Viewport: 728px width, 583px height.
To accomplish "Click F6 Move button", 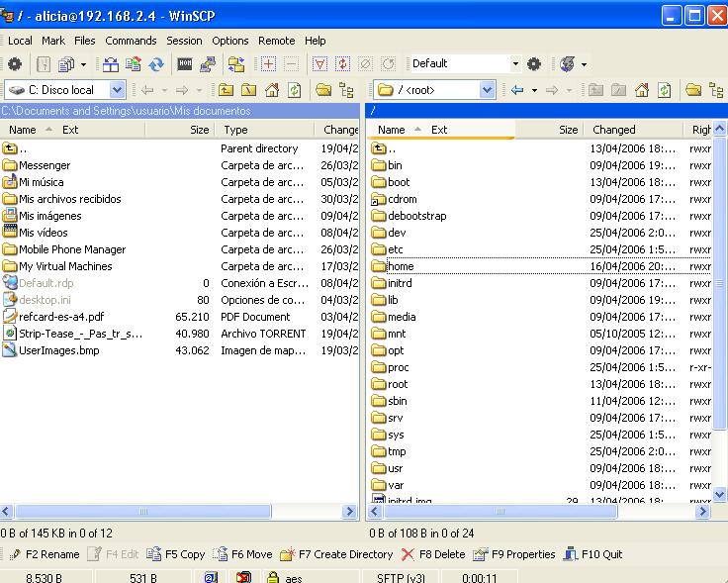I will (243, 554).
